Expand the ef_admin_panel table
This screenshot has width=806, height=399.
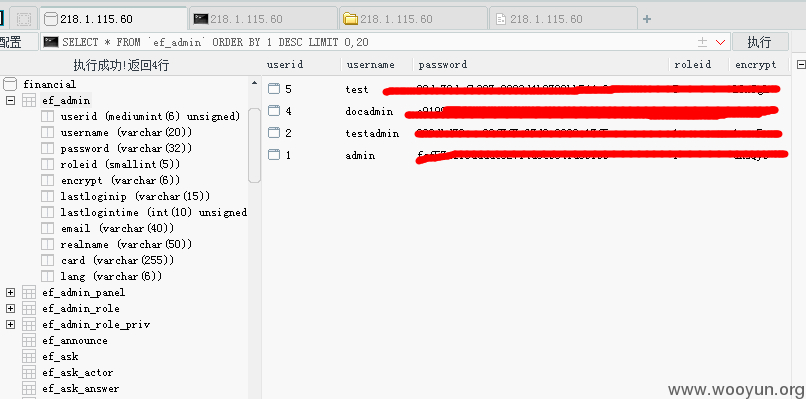click(x=10, y=293)
